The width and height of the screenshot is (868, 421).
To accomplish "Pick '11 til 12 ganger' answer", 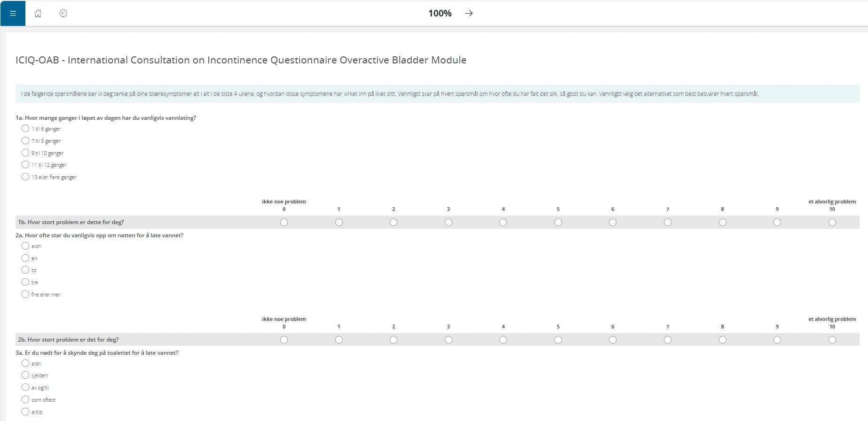I will pos(25,164).
